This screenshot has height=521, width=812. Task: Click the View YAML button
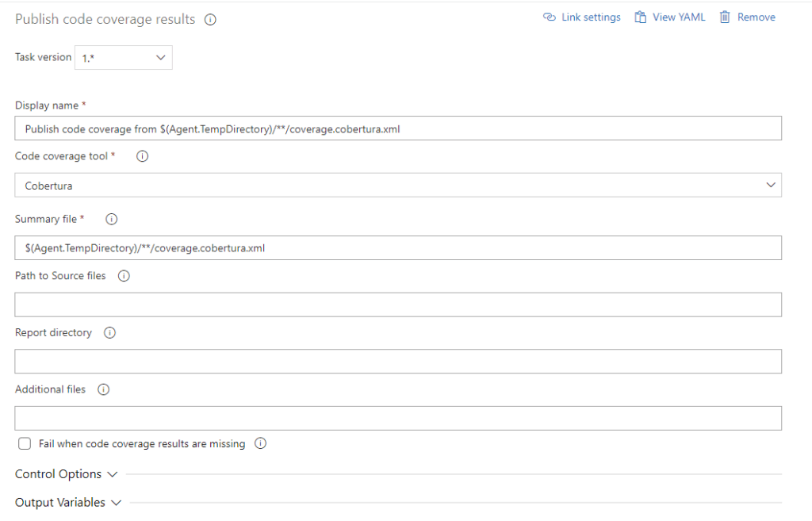[670, 17]
